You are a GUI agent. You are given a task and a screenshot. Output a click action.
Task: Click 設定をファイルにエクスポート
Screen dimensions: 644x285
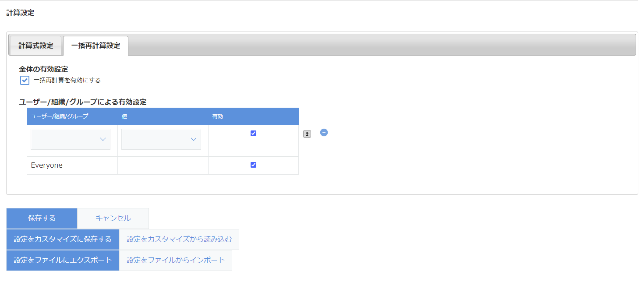pos(62,260)
